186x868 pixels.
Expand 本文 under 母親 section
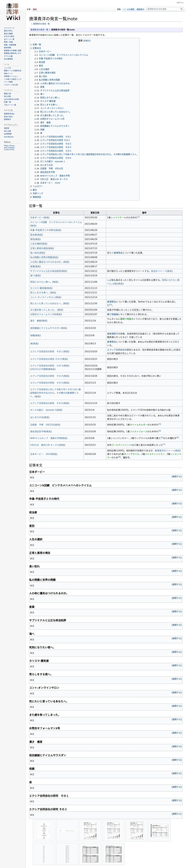[x=177, y=773]
